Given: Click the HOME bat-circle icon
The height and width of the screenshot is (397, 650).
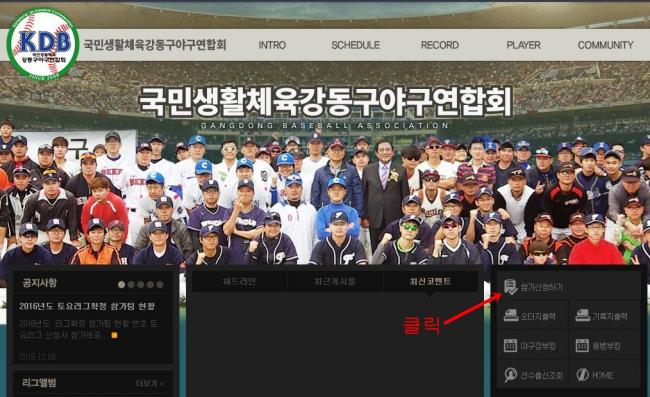Looking at the screenshot, I should (582, 375).
